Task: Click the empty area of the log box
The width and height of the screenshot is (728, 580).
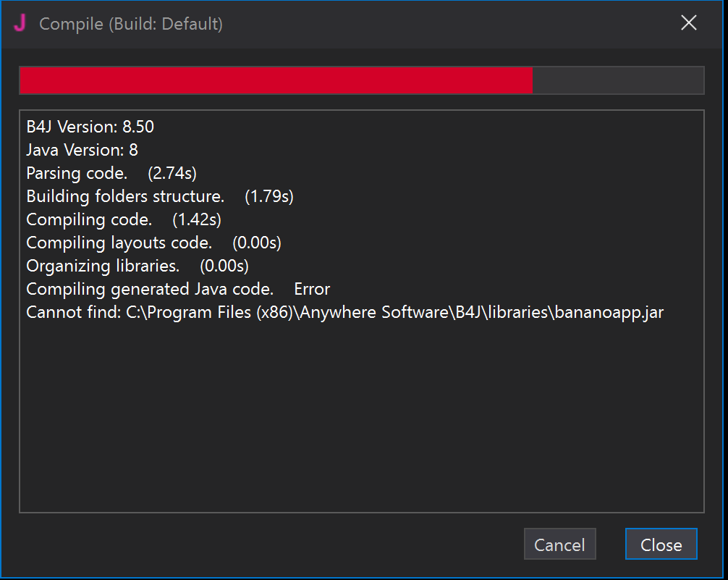Action: 362,420
